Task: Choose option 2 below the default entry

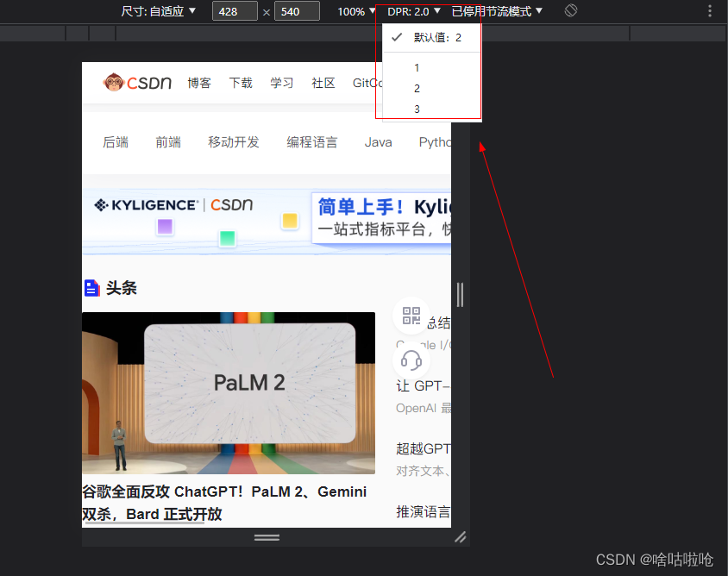Action: tap(432, 88)
